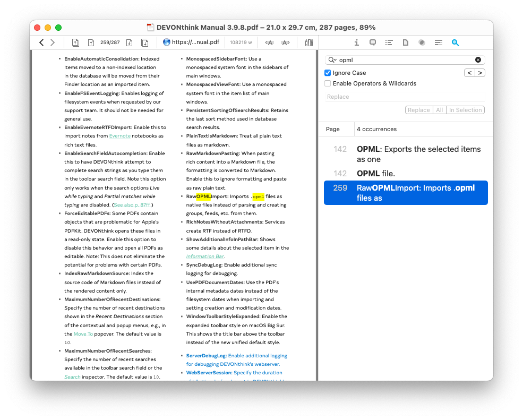Open the Concordance inspector circle icon

422,42
